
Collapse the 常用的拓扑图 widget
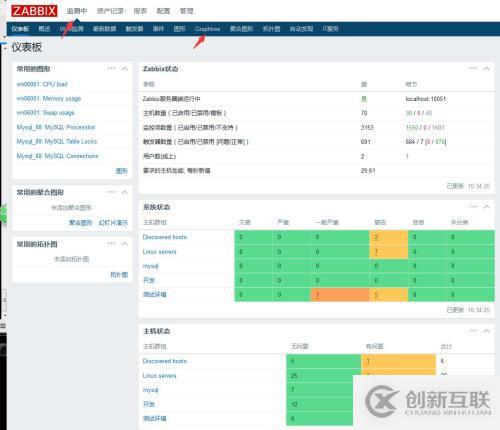tap(125, 244)
